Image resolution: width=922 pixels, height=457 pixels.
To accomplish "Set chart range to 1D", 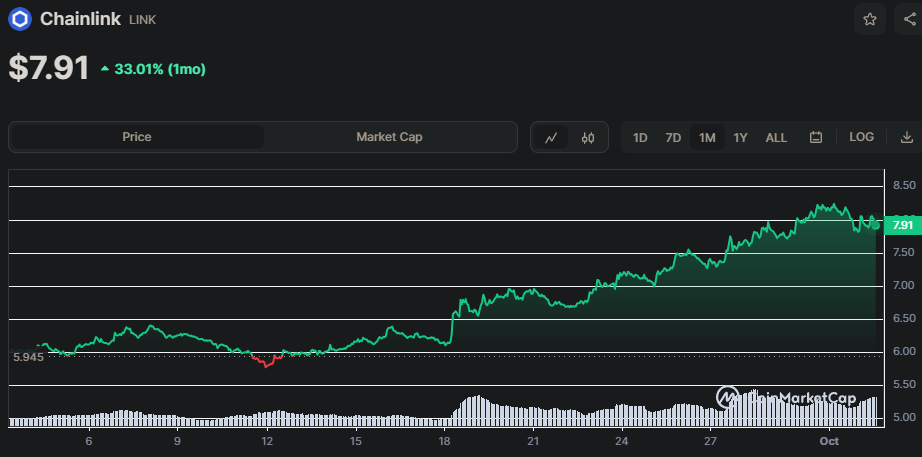I will [x=640, y=138].
